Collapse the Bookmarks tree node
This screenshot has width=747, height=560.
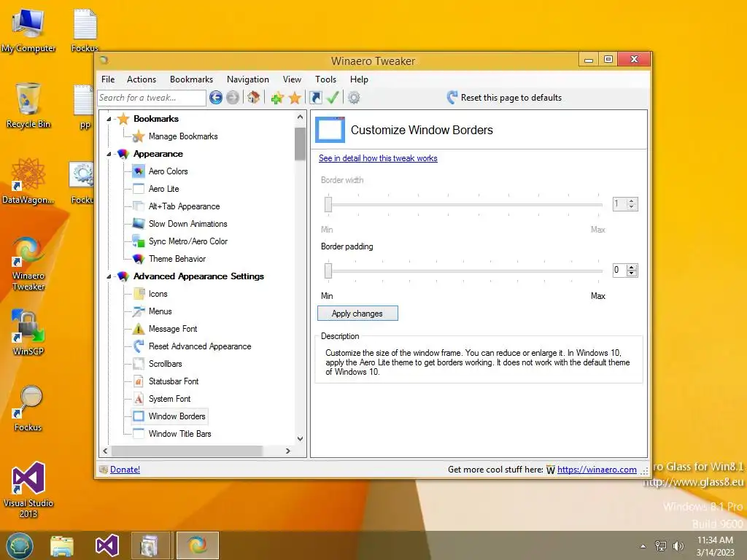click(x=109, y=119)
